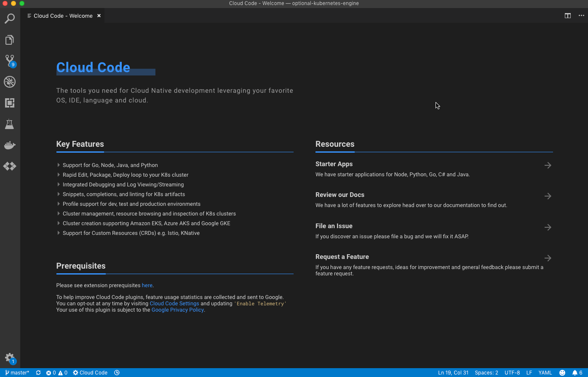This screenshot has width=588, height=377.
Task: Show errors count in status bar
Action: coord(51,373)
